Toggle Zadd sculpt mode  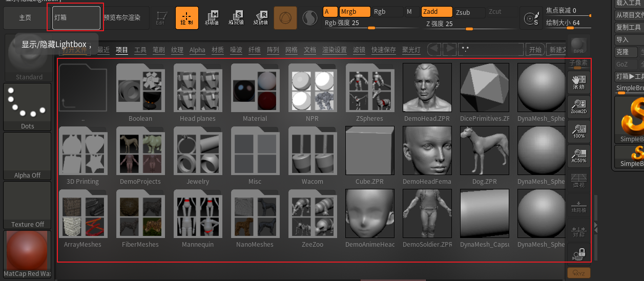[x=437, y=12]
